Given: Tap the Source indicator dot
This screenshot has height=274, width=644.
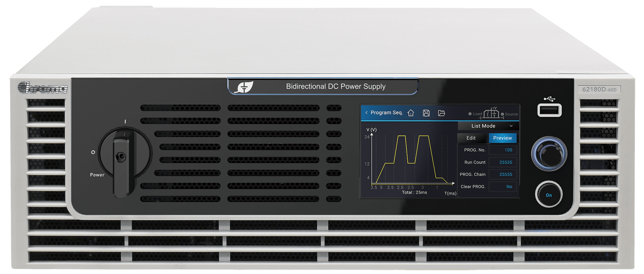Looking at the screenshot, I should 503,114.
